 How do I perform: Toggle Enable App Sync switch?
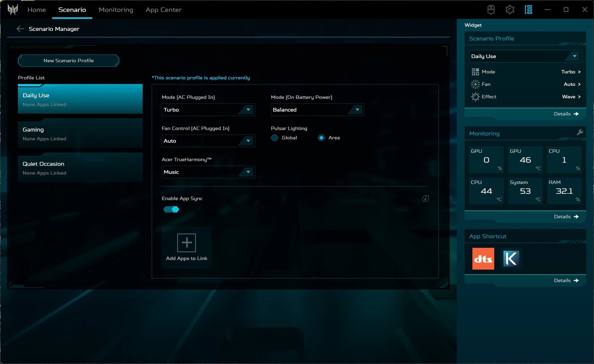click(x=171, y=210)
